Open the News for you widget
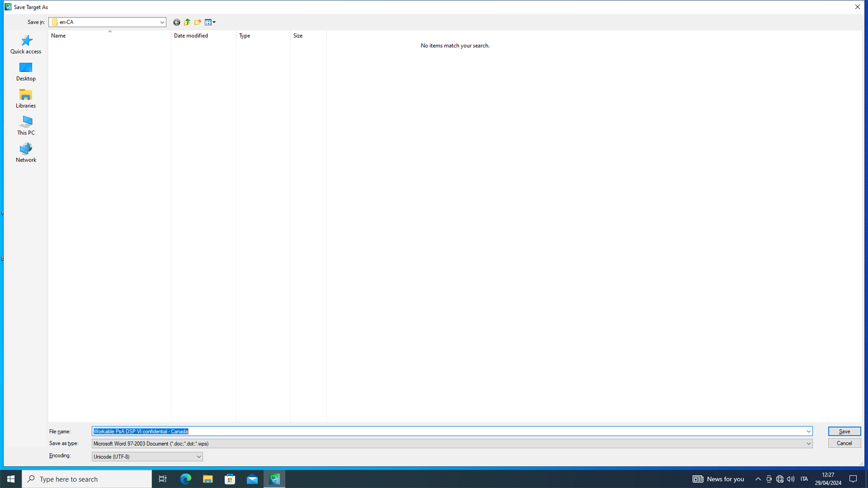 pyautogui.click(x=718, y=479)
